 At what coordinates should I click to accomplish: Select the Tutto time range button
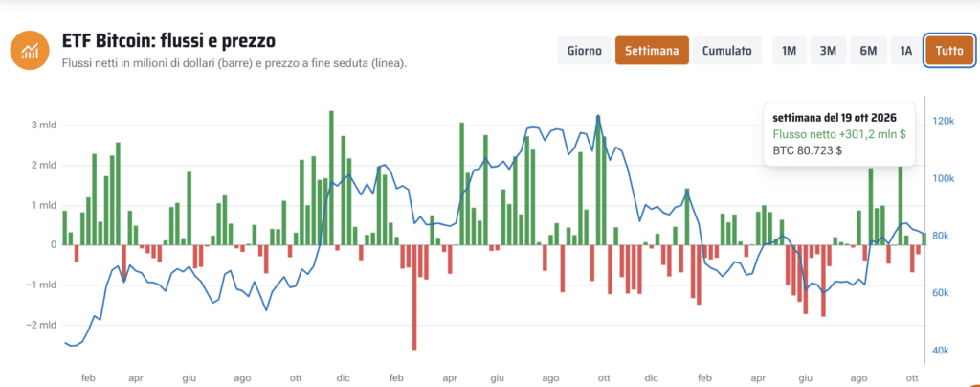949,51
